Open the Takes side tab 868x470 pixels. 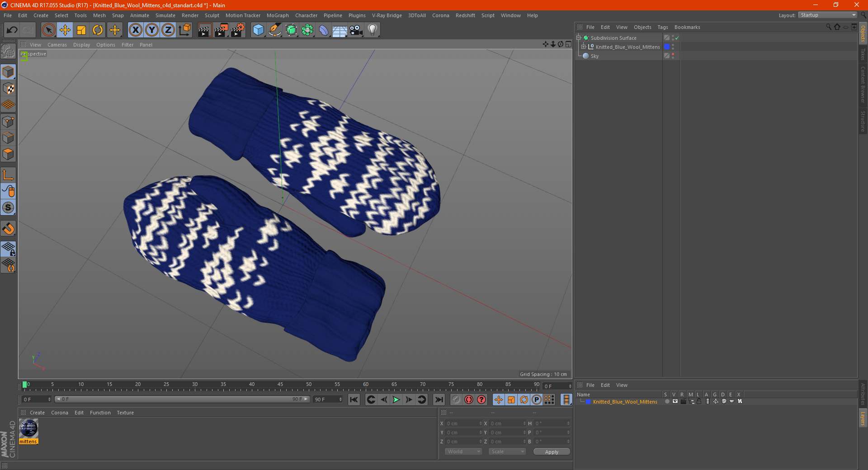coord(863,54)
